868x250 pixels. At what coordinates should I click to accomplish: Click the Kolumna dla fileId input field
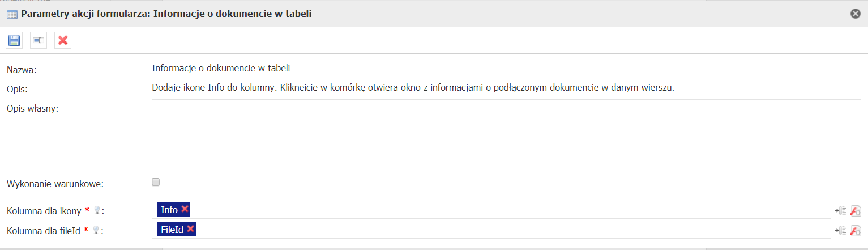[x=510, y=230]
